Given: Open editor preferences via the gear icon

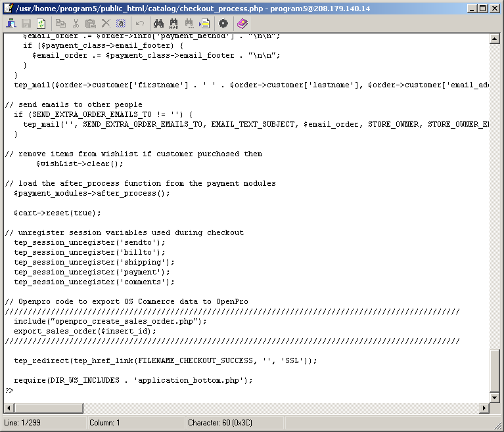Looking at the screenshot, I should pyautogui.click(x=223, y=24).
